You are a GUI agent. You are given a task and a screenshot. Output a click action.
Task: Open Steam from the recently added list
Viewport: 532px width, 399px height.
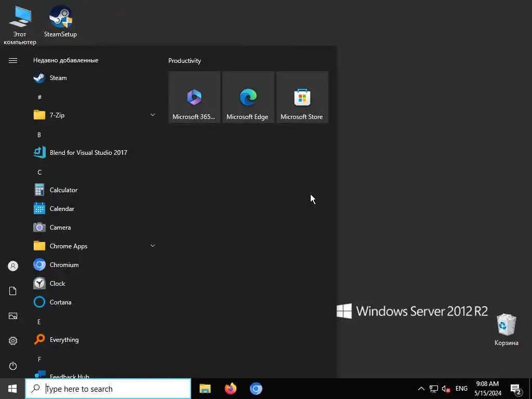pos(95,78)
